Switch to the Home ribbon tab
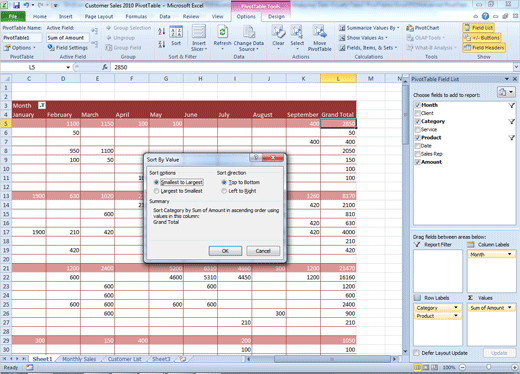 pos(40,16)
